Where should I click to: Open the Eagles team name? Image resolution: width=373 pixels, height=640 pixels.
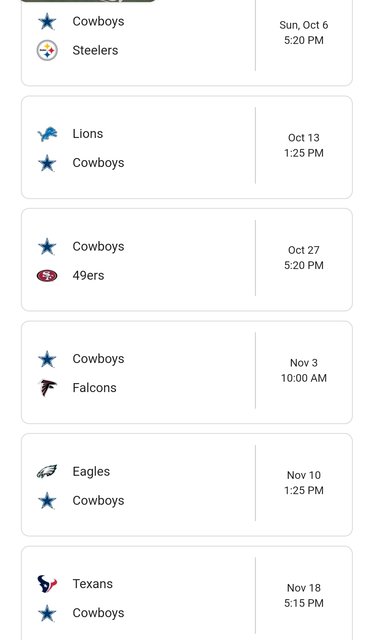[91, 471]
